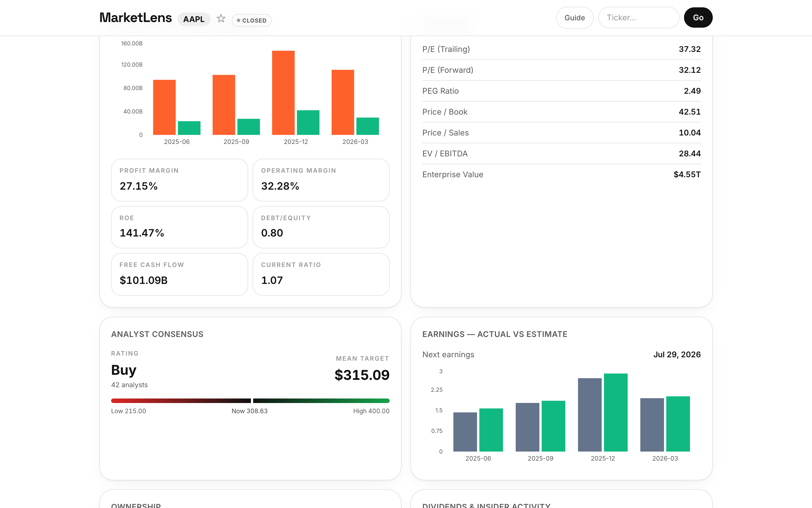Viewport: 812px width, 508px height.
Task: Select the EV / EBITDA 28.44 row
Action: coord(561,154)
